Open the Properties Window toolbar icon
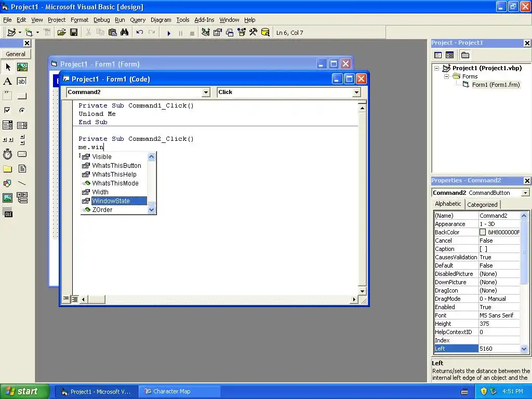This screenshot has width=532, height=399. tap(218, 33)
